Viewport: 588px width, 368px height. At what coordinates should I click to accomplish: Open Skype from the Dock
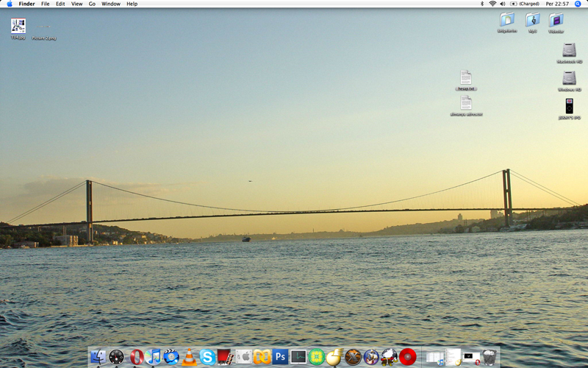pyautogui.click(x=208, y=357)
